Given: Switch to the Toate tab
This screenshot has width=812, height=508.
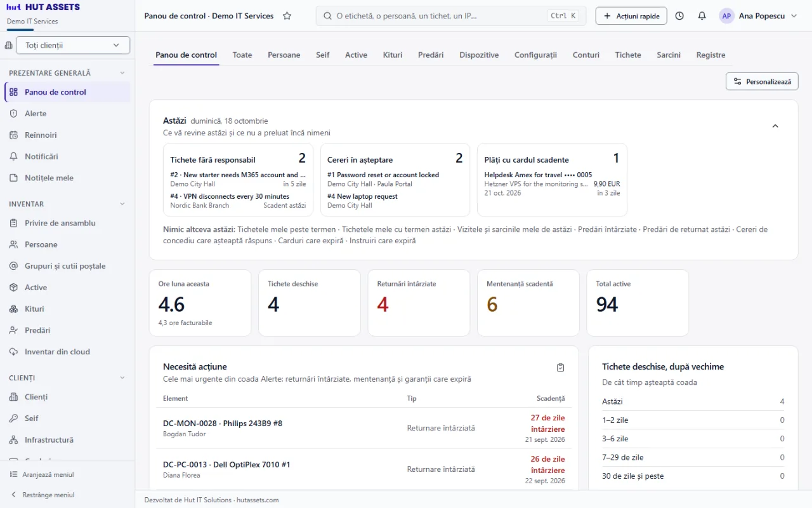Looking at the screenshot, I should [242, 55].
